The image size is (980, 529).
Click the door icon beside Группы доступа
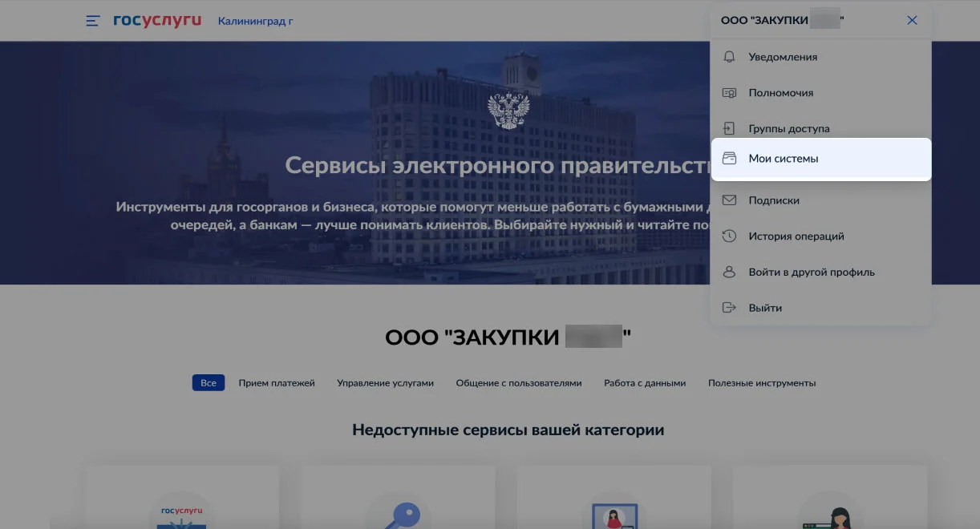[x=729, y=128]
